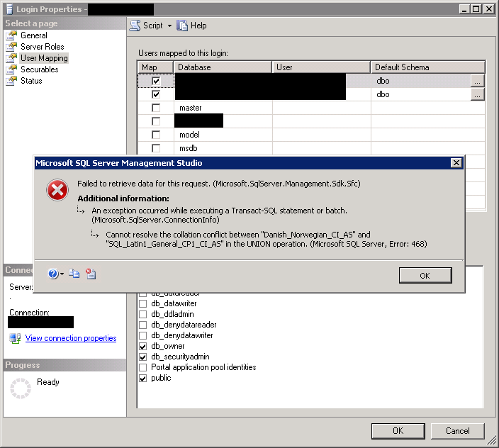Go to the Server Roles page
Viewport: 499px width, 448px height.
tap(43, 47)
